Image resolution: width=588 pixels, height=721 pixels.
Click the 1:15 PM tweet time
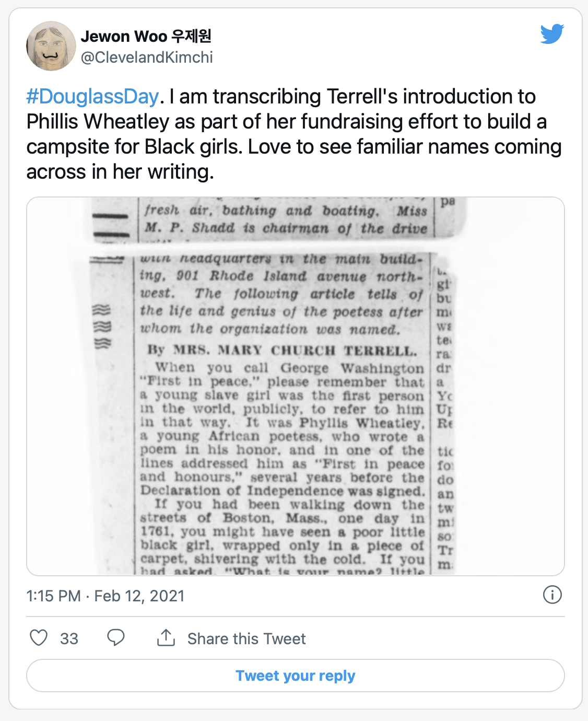tap(53, 596)
